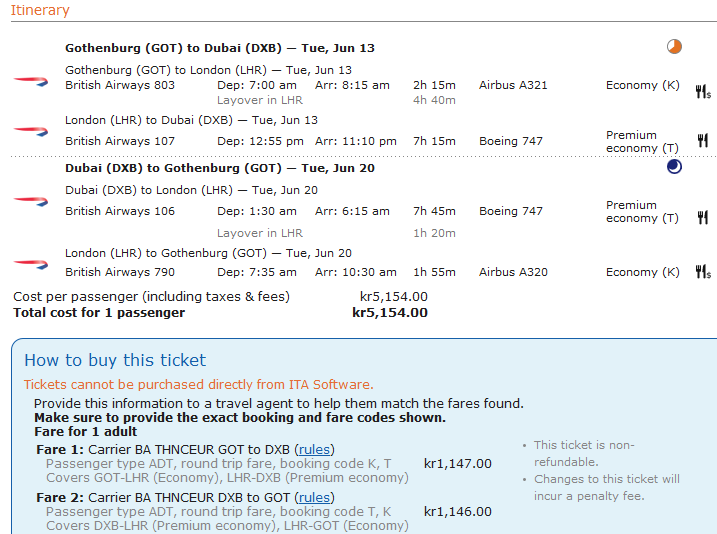The image size is (717, 534).
Task: Click meal icon for British Airways 107
Action: click(x=703, y=140)
